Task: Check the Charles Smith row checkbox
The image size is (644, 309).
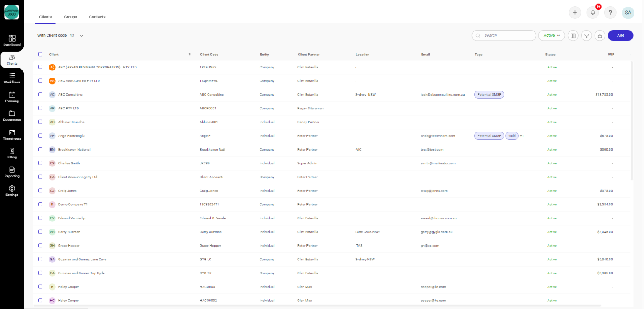Action: click(40, 163)
